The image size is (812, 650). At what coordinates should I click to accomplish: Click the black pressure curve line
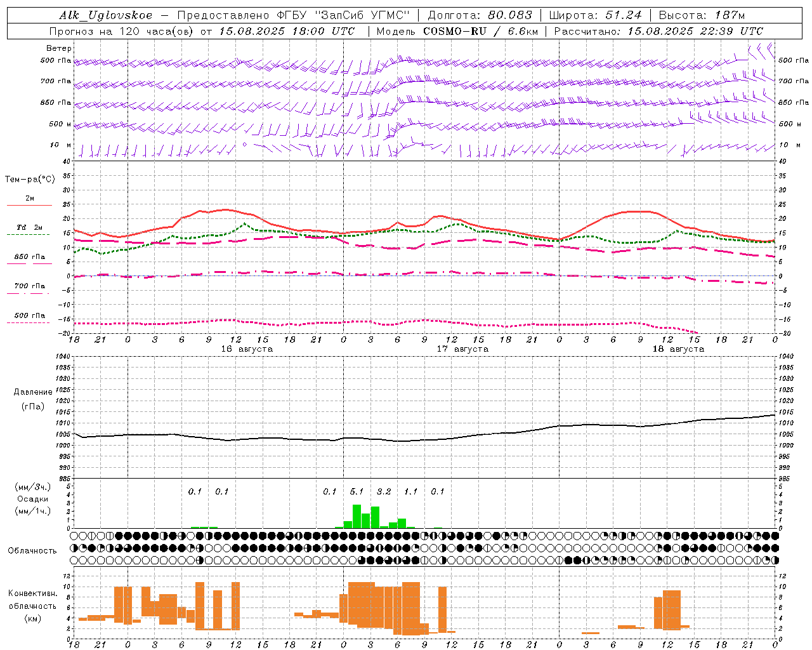tap(425, 439)
